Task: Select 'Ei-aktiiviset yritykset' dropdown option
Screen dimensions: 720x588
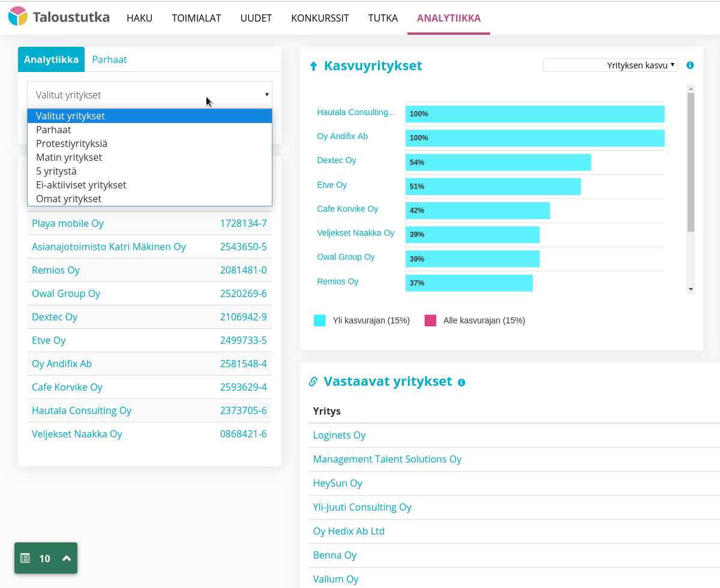Action: pyautogui.click(x=149, y=185)
